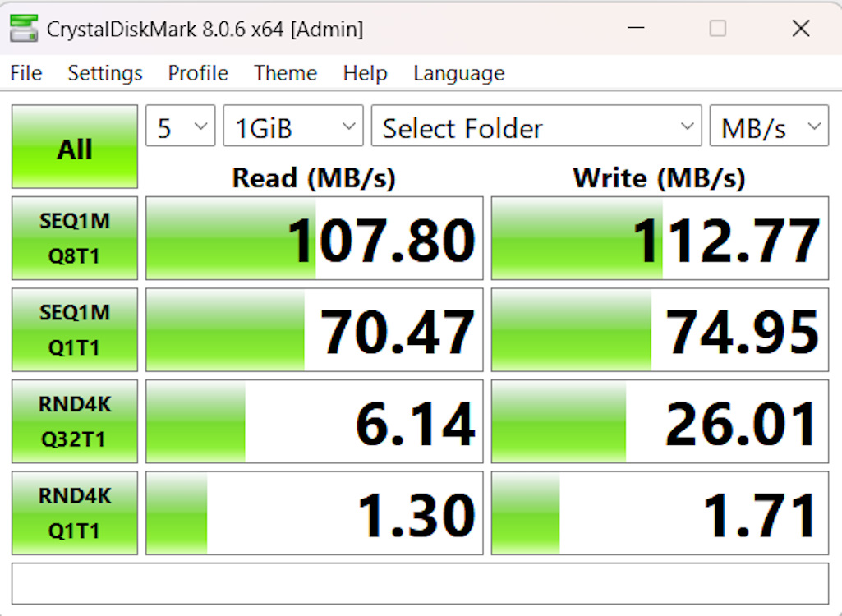Open the Profile menu
842x616 pixels.
[198, 73]
